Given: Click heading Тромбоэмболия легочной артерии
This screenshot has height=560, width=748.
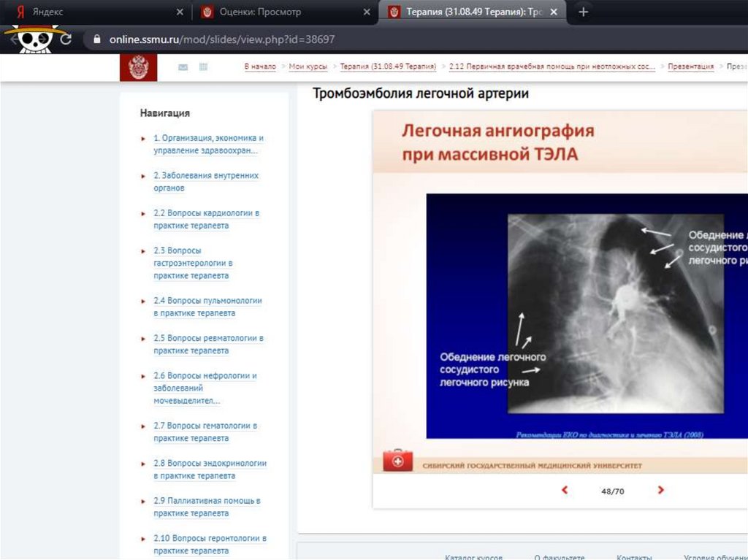Looking at the screenshot, I should point(420,93).
